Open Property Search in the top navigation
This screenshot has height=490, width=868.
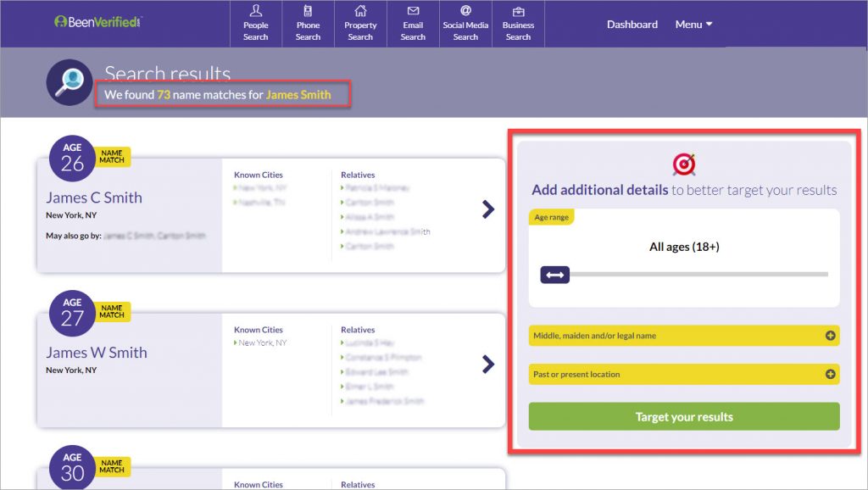(360, 24)
